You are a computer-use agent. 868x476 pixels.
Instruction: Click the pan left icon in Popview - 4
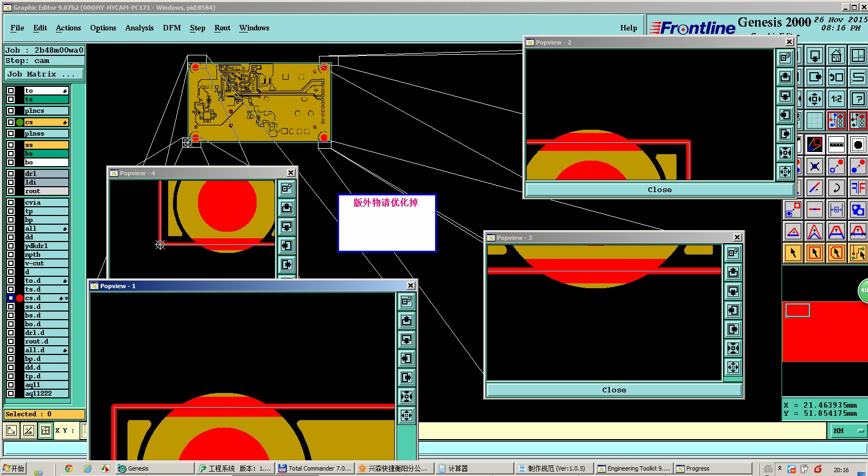tap(286, 245)
